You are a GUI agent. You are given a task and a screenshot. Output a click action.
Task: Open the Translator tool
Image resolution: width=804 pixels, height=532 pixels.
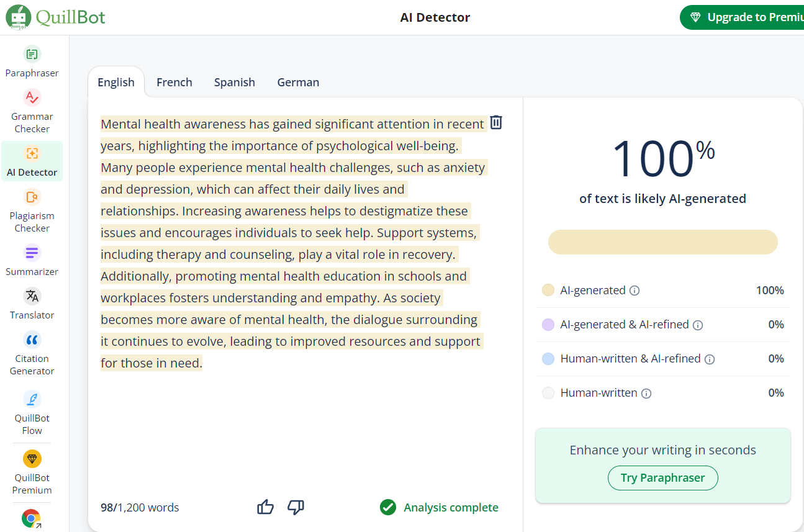click(x=32, y=304)
